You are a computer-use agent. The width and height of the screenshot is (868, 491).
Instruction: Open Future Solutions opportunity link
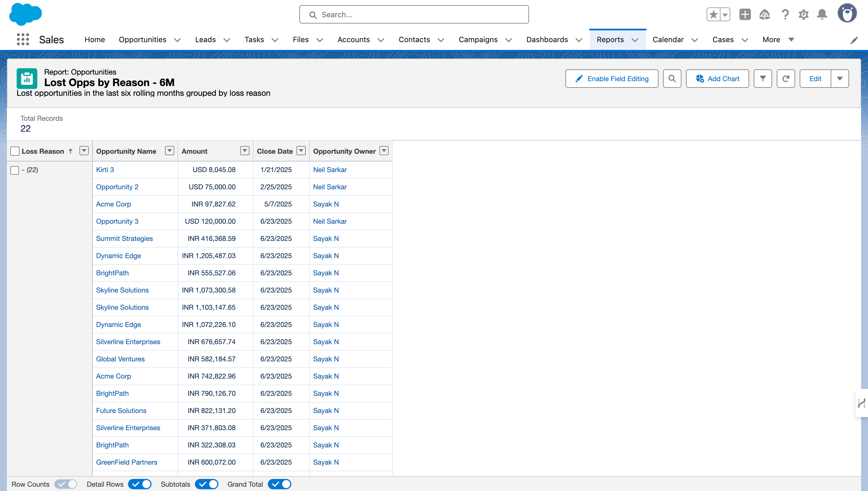pos(121,410)
